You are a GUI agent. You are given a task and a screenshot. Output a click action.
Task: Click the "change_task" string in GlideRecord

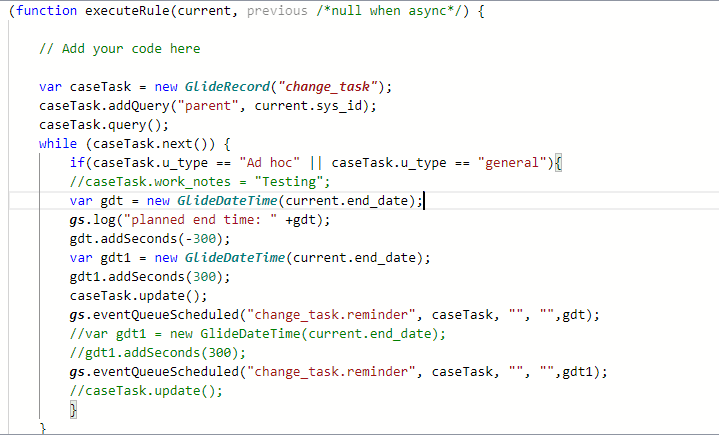(x=327, y=87)
